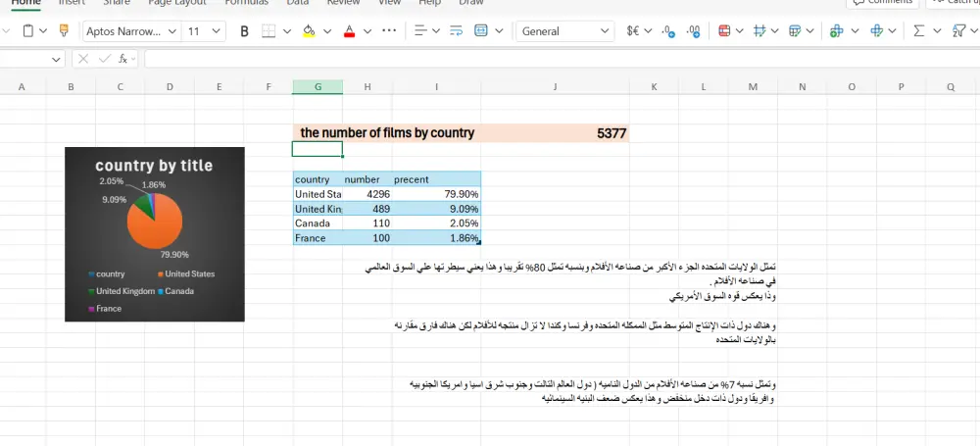Click the United Kingdom legend entry

coord(122,291)
